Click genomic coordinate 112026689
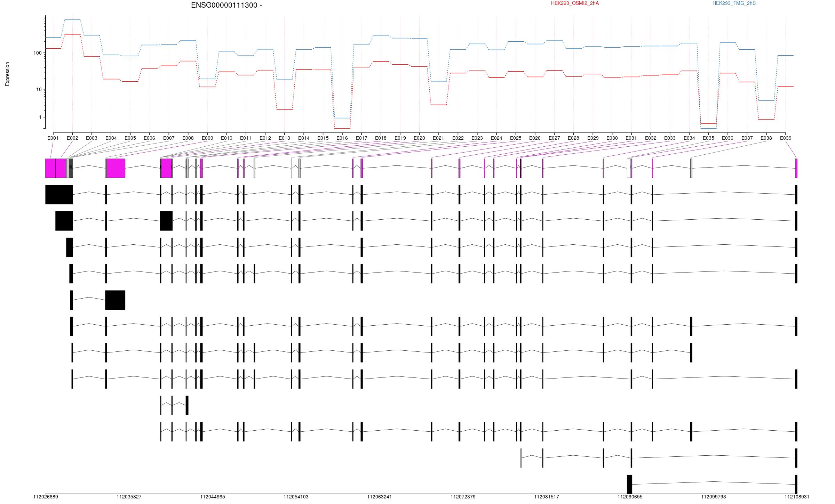The image size is (835, 504). [46, 497]
